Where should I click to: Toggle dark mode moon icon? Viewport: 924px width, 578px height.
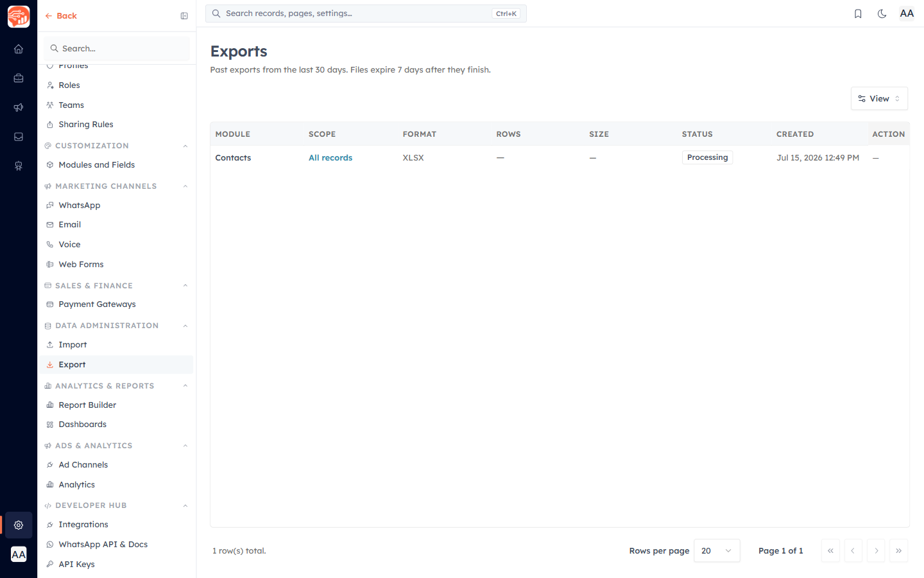point(882,13)
